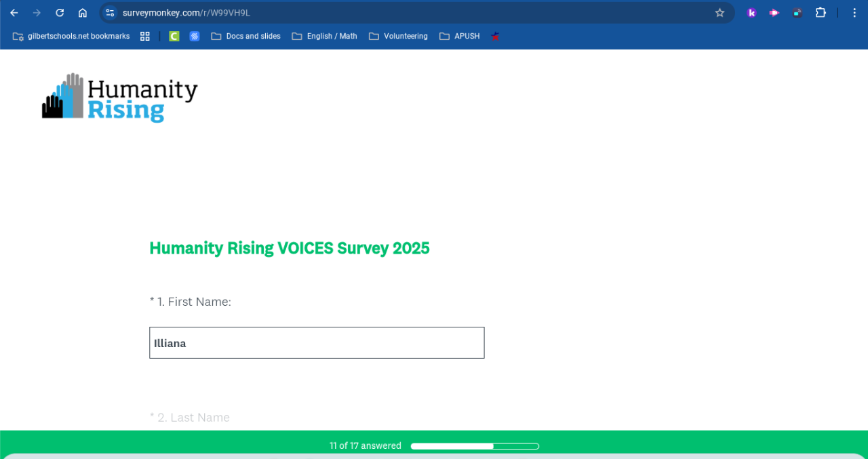This screenshot has height=459, width=868.
Task: Expand the Docs and slides bookmark folder
Action: [245, 37]
